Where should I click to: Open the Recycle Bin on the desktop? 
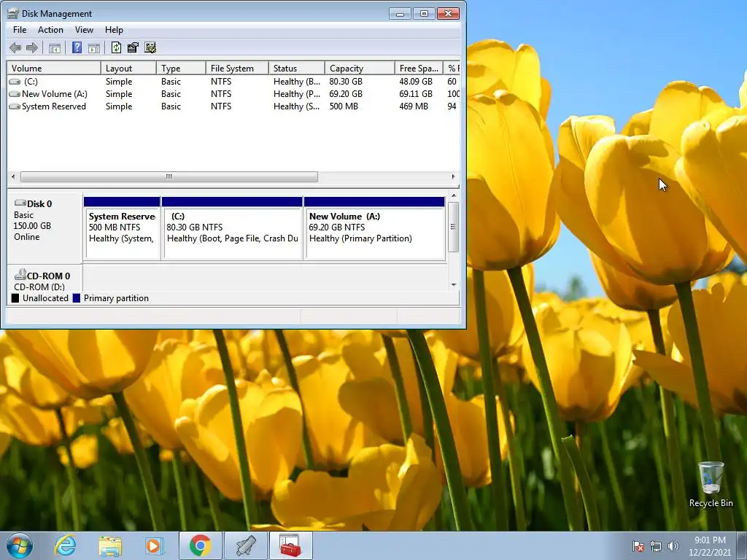click(711, 484)
